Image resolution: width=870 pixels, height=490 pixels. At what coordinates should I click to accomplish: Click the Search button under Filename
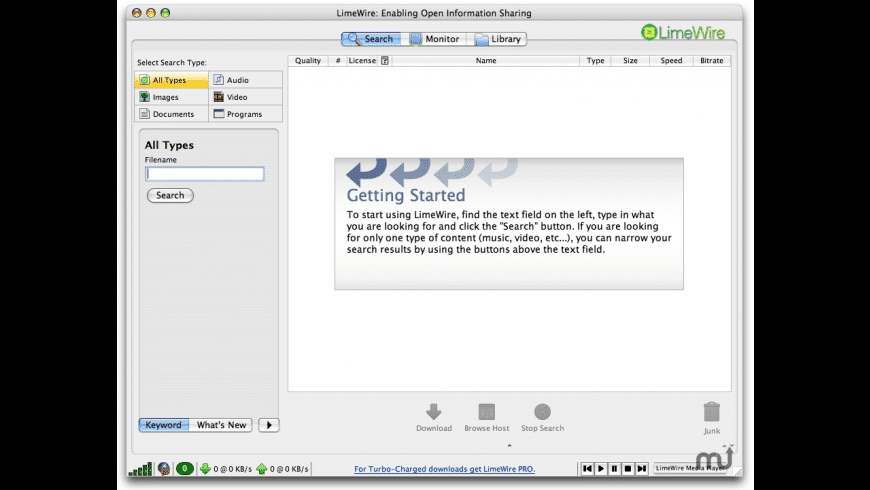[x=170, y=195]
